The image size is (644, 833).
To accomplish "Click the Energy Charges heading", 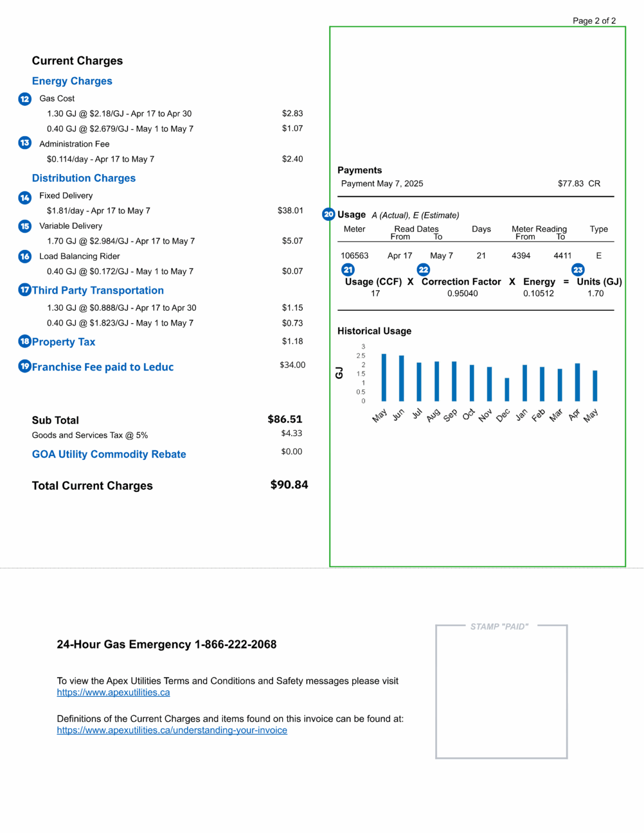I will tap(72, 81).
